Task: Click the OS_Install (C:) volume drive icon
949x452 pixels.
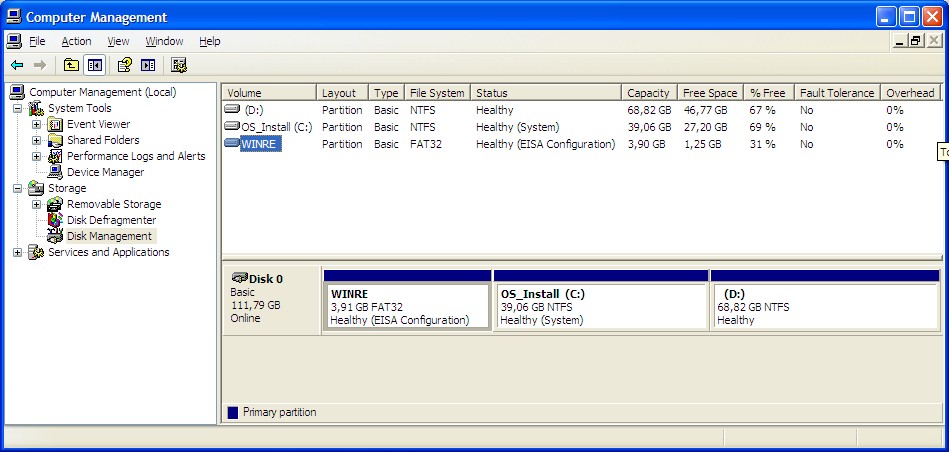Action: 232,126
